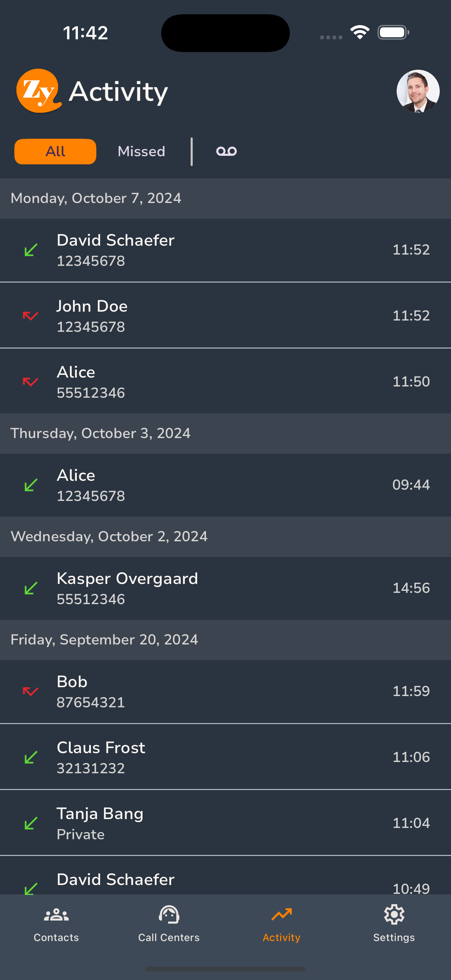
Task: Tap the Wi-Fi status icon
Action: tap(360, 32)
